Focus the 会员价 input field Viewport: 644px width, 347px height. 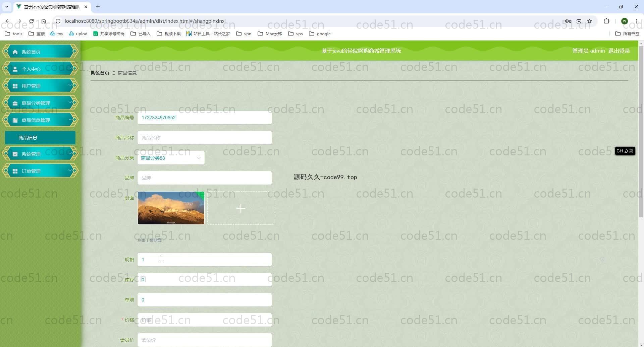(x=204, y=340)
